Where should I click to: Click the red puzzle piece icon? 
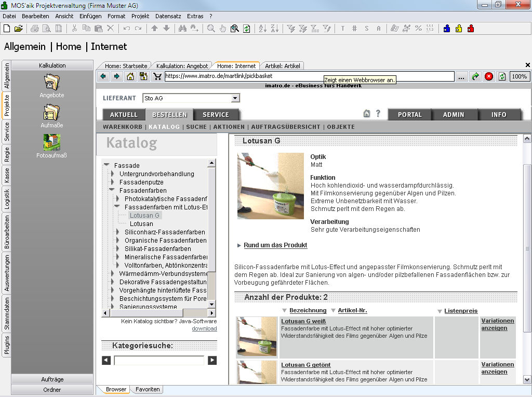(x=471, y=29)
